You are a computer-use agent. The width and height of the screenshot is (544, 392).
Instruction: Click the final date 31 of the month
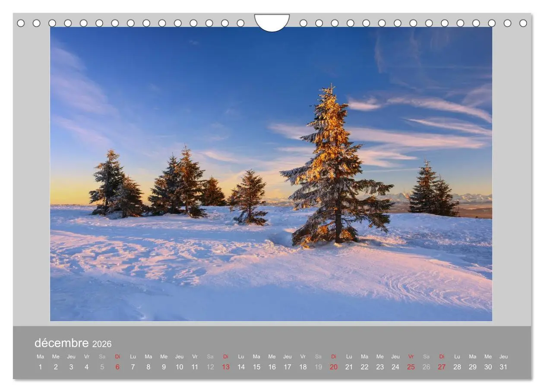tap(503, 367)
